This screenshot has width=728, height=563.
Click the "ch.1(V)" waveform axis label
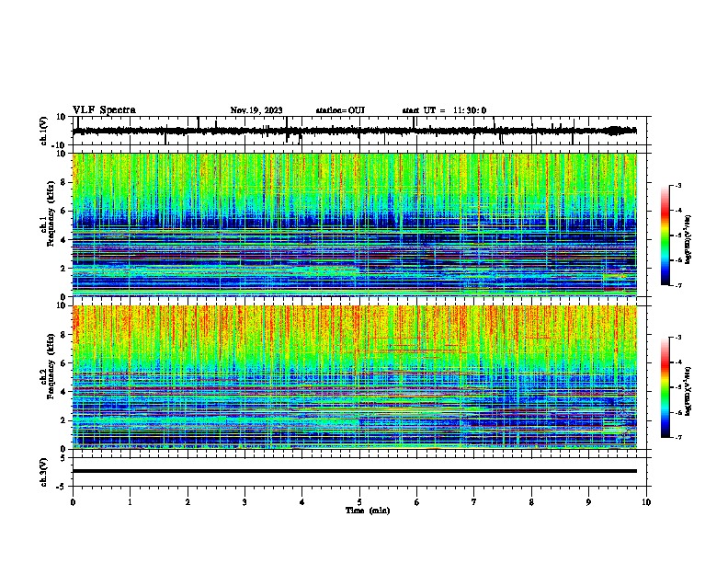click(x=44, y=131)
